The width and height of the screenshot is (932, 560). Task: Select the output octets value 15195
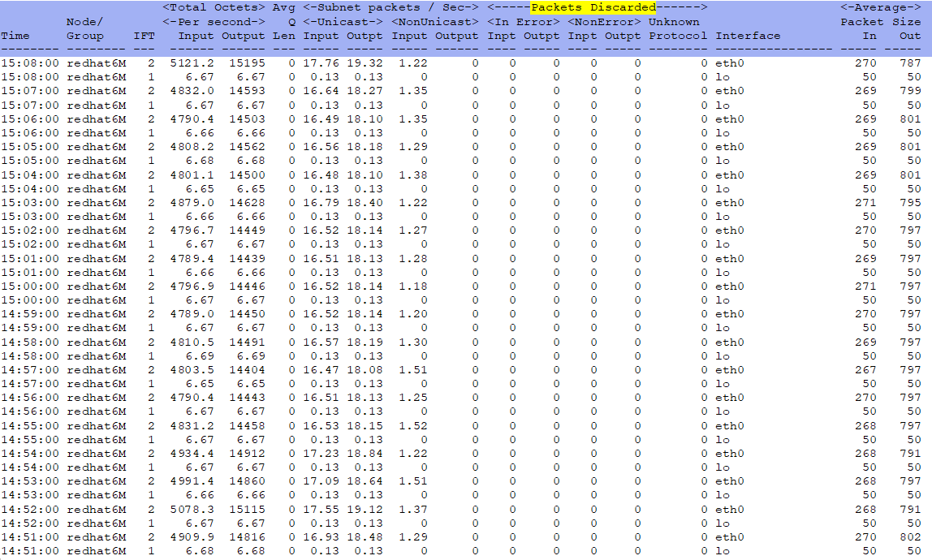[x=248, y=62]
